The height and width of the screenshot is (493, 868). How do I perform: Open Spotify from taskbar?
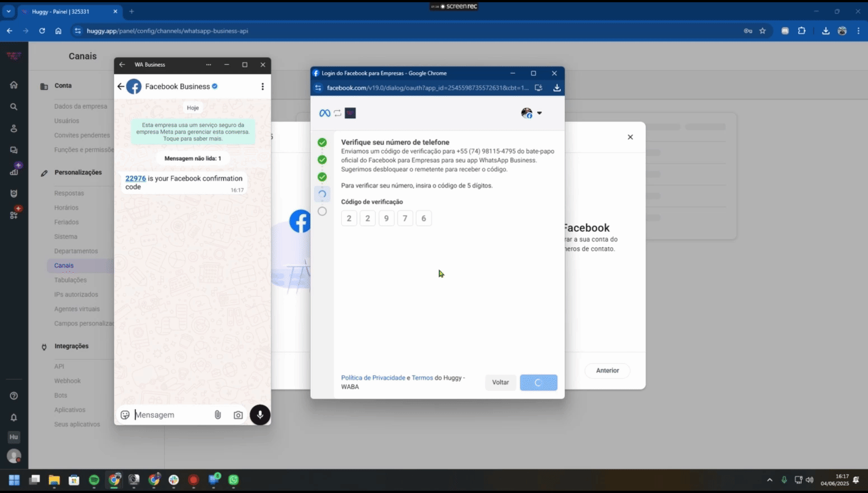click(x=94, y=480)
